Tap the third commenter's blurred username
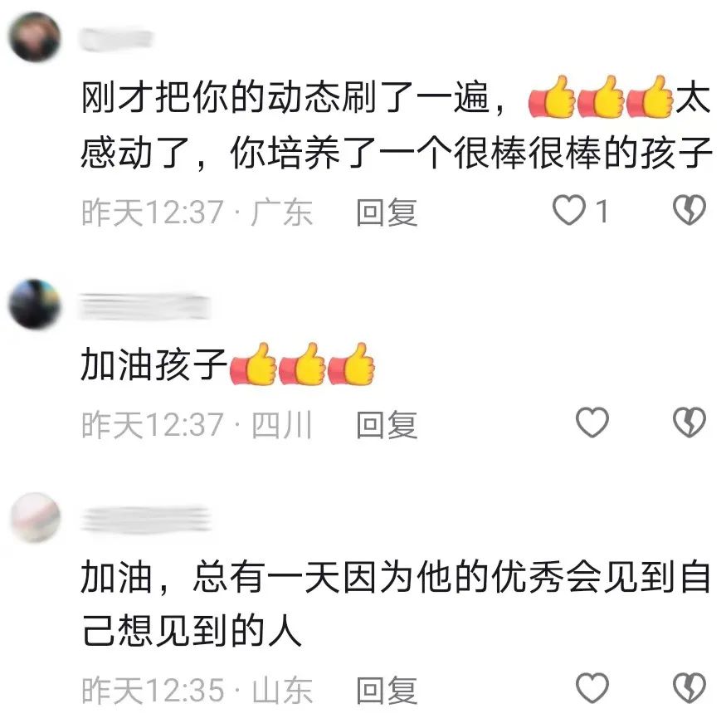Viewport: 726px width, 728px height. pos(145,519)
